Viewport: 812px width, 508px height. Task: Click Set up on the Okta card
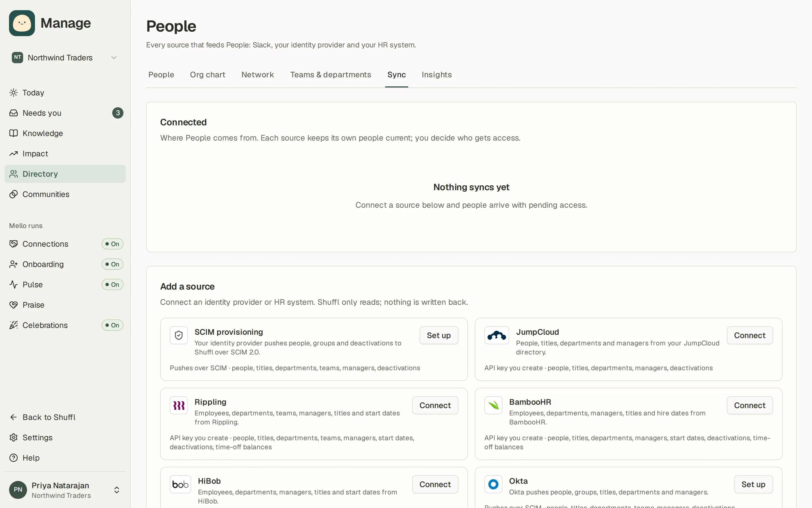754,485
